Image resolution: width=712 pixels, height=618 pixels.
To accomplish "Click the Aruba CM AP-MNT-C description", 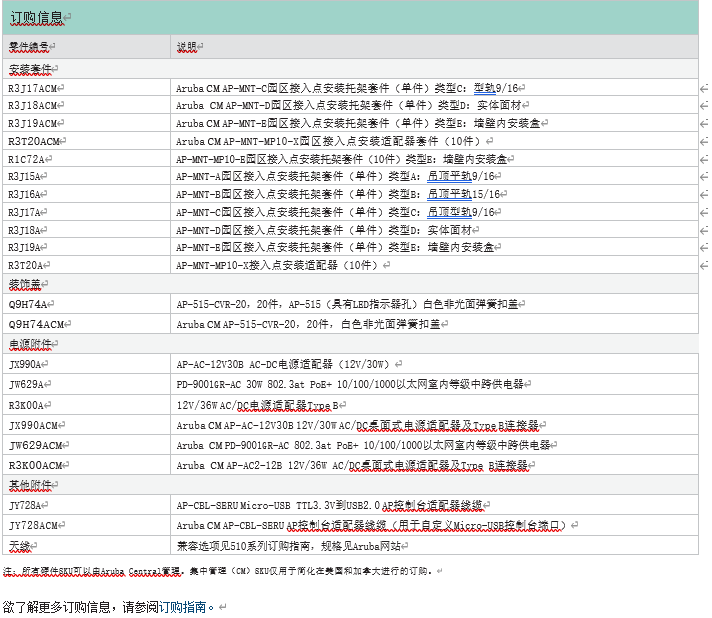I will coord(347,88).
